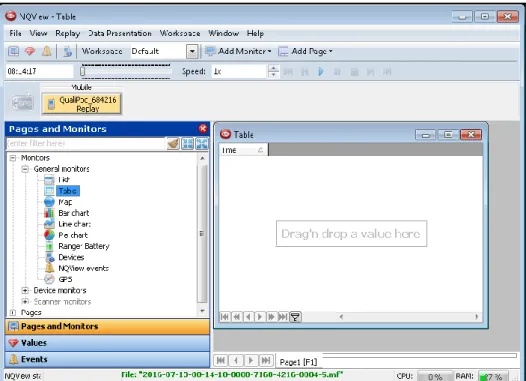The height and width of the screenshot is (381, 526).
Task: Click the bell Events toolbar icon
Action: pyautogui.click(x=46, y=51)
